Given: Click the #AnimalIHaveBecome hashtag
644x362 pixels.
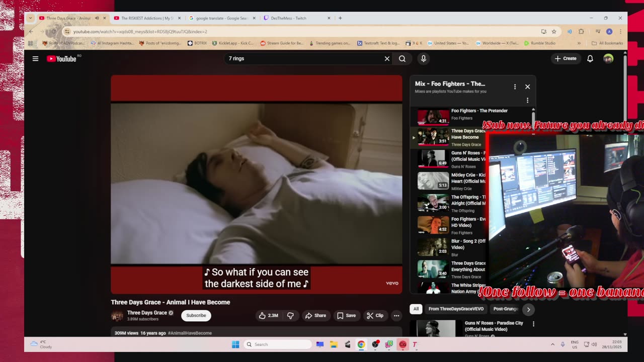Looking at the screenshot, I should pyautogui.click(x=190, y=333).
